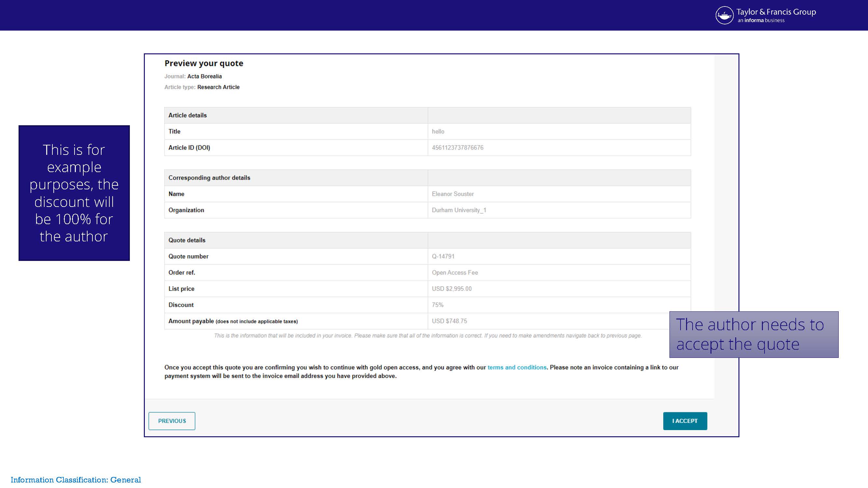This screenshot has height=488, width=868.
Task: Select the article title value hello
Action: [438, 131]
